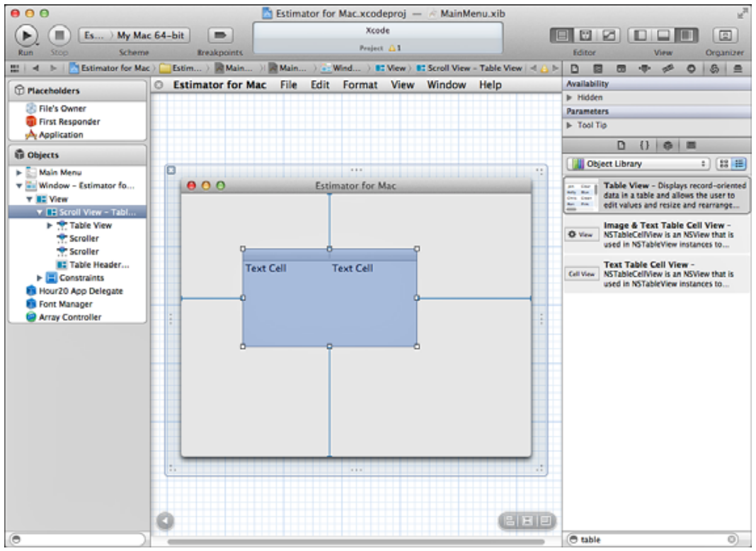Toggle document outline with round arrow button
The image size is (756, 551).
[166, 521]
